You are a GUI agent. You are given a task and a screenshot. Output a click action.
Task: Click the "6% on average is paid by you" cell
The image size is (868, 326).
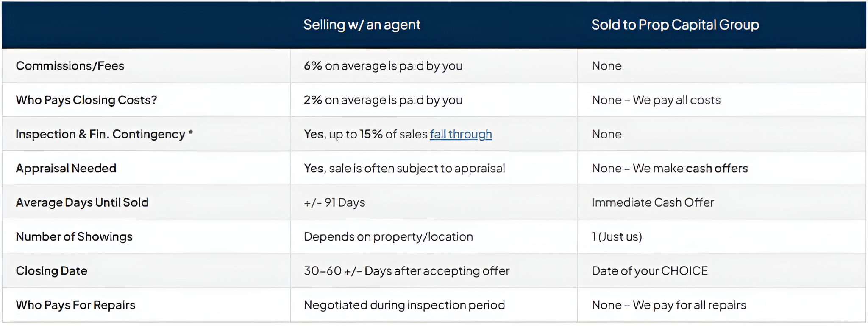tap(383, 66)
